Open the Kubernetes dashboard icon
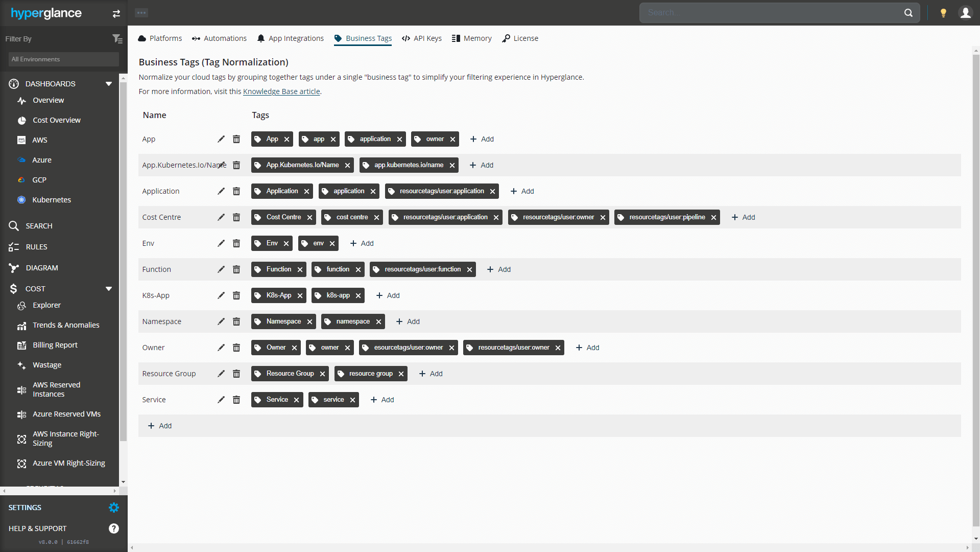This screenshot has height=552, width=980. pyautogui.click(x=22, y=199)
